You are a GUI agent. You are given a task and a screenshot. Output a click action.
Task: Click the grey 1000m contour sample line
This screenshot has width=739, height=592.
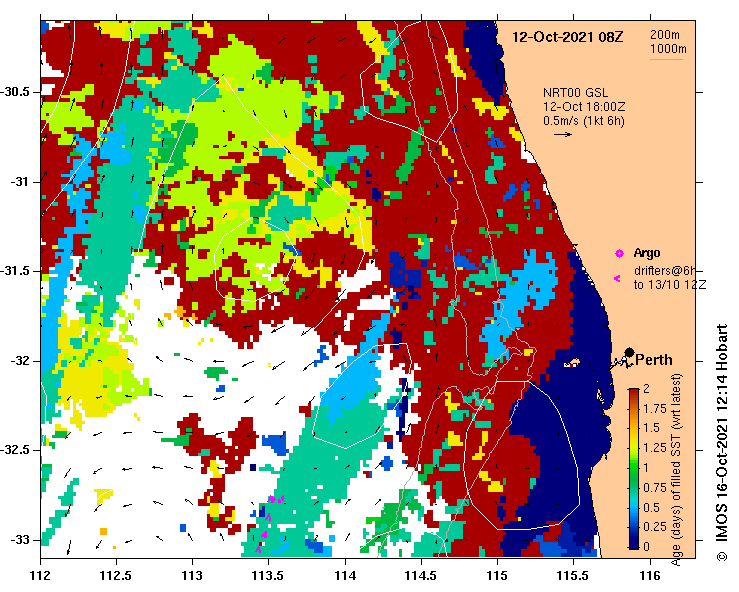click(666, 59)
